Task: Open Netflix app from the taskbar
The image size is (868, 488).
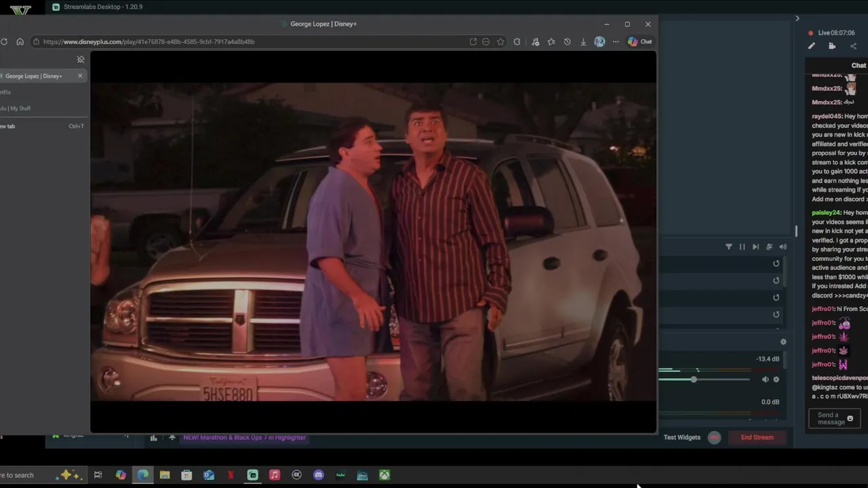Action: [x=231, y=475]
